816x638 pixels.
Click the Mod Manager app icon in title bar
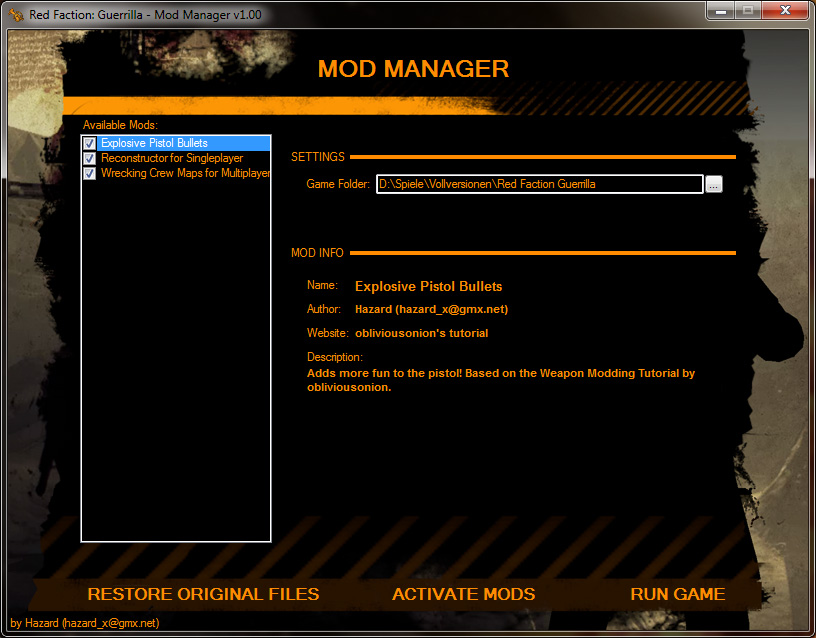[x=15, y=15]
